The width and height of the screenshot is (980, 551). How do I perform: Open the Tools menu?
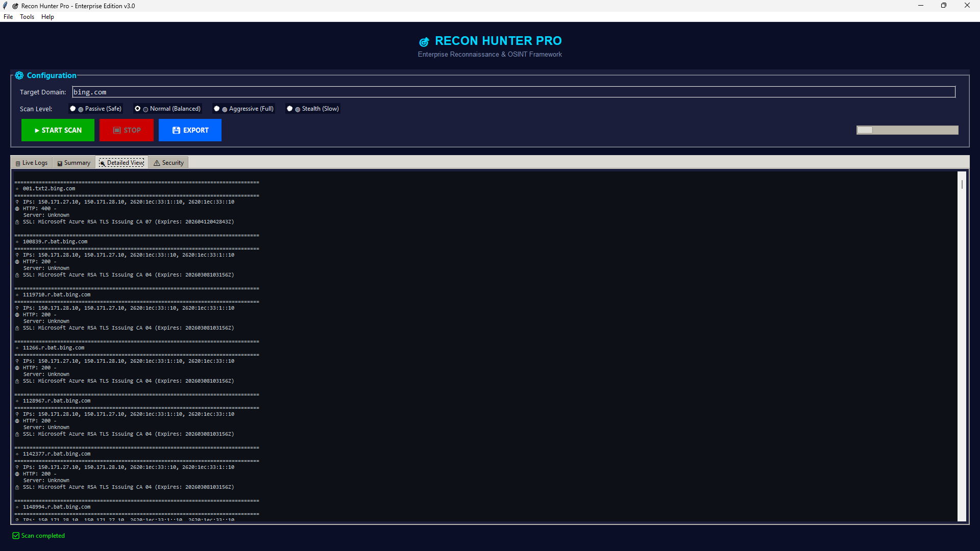coord(27,17)
